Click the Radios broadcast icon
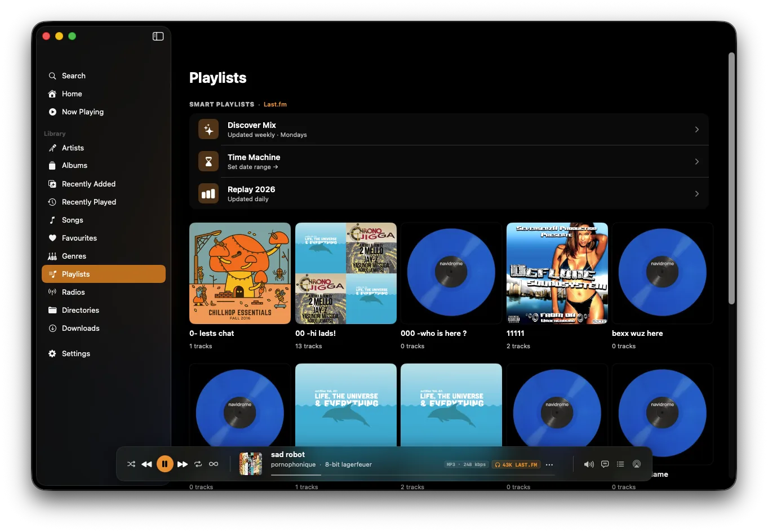This screenshot has height=532, width=768. point(52,292)
